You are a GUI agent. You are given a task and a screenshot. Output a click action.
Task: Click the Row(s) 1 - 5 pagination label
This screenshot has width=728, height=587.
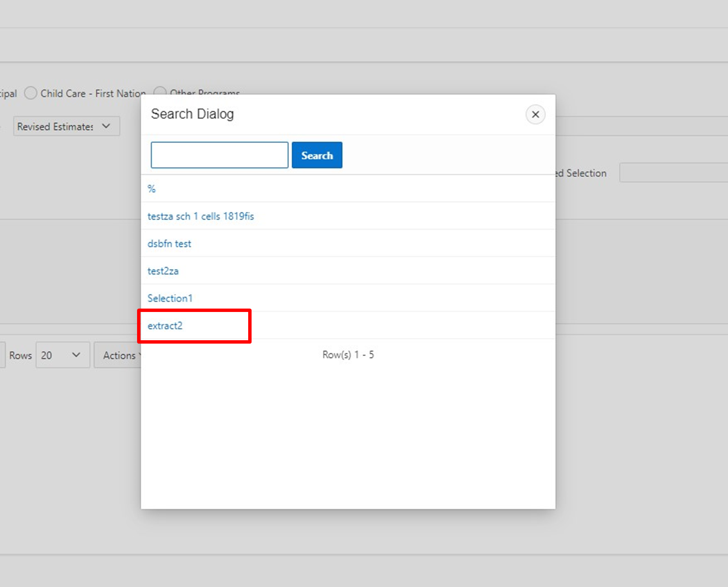348,355
